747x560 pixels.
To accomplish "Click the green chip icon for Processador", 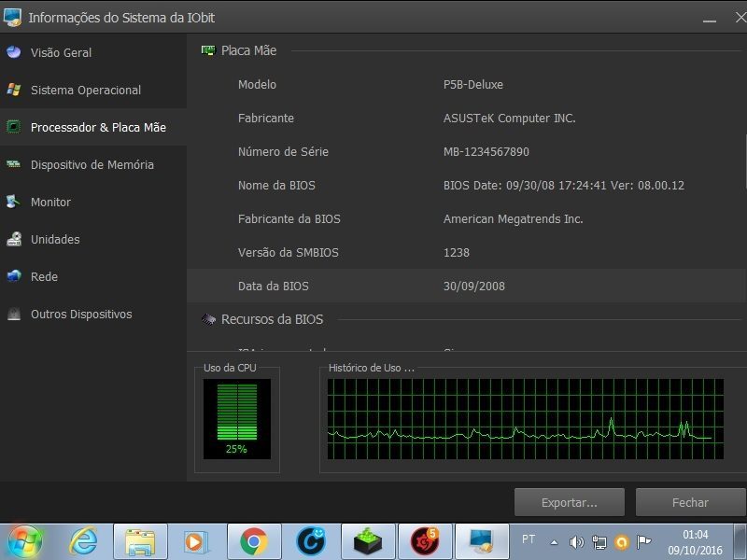I will tap(14, 127).
